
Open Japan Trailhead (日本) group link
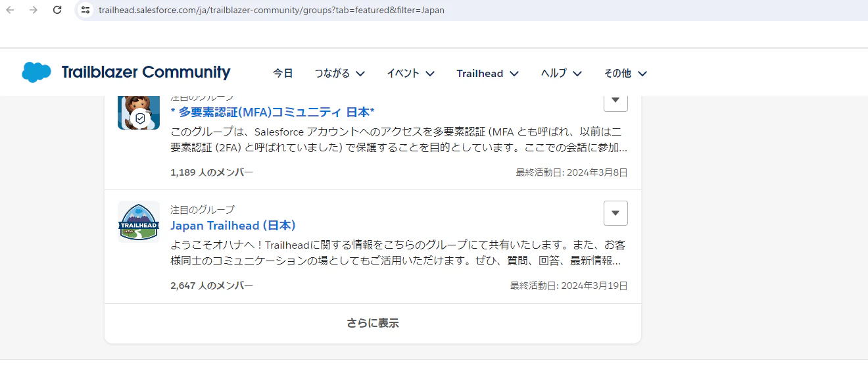(x=233, y=226)
